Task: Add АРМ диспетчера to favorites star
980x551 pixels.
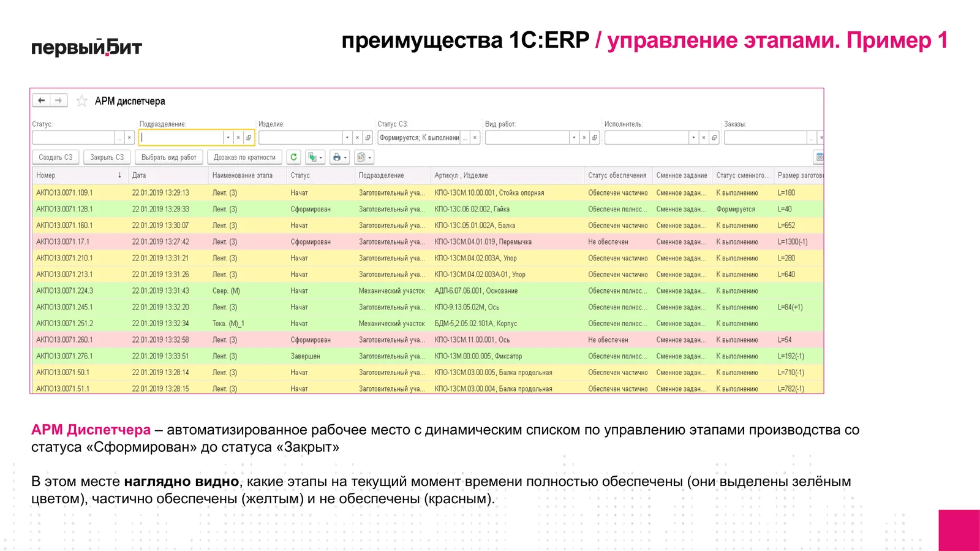Action: click(x=81, y=101)
